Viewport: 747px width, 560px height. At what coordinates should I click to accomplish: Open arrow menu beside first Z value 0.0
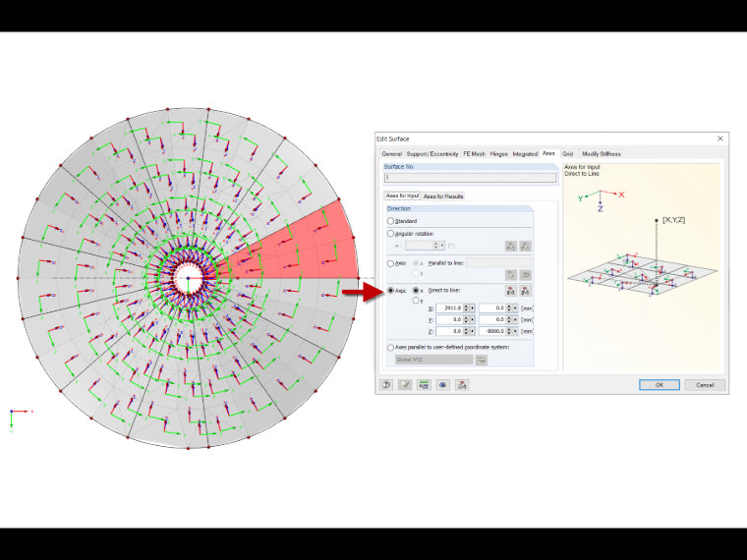[473, 331]
